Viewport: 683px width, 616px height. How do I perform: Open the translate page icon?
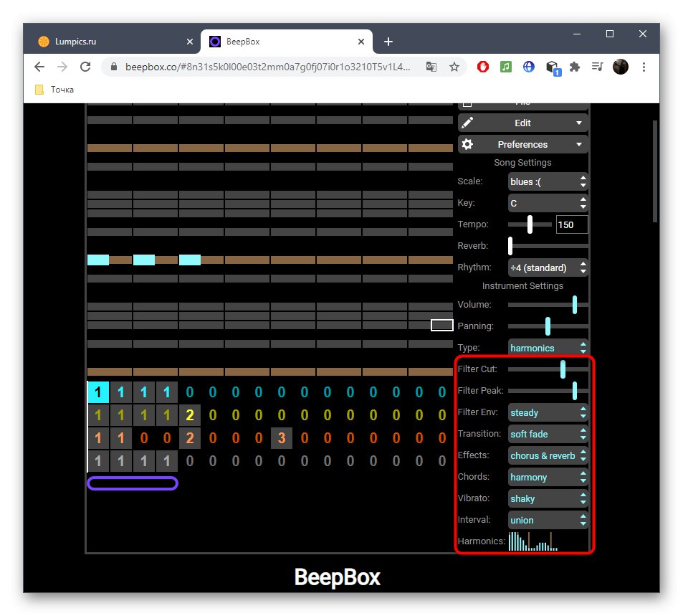[x=431, y=67]
